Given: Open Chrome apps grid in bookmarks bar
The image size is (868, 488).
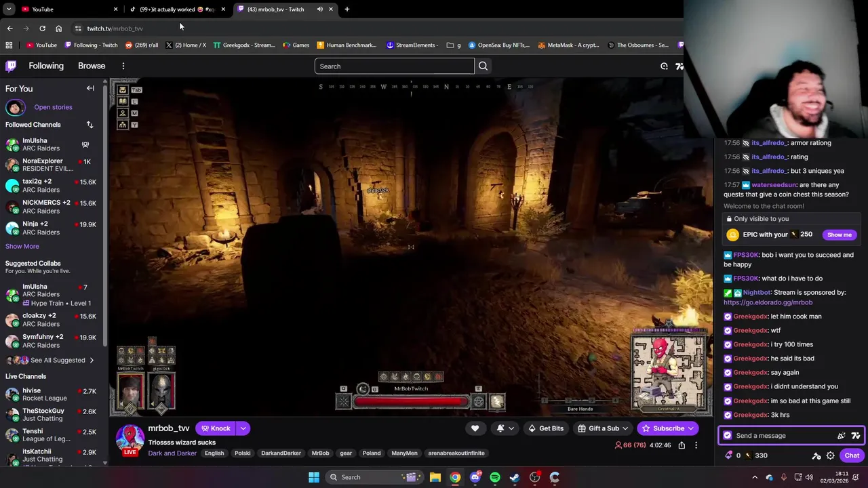Looking at the screenshot, I should [9, 45].
